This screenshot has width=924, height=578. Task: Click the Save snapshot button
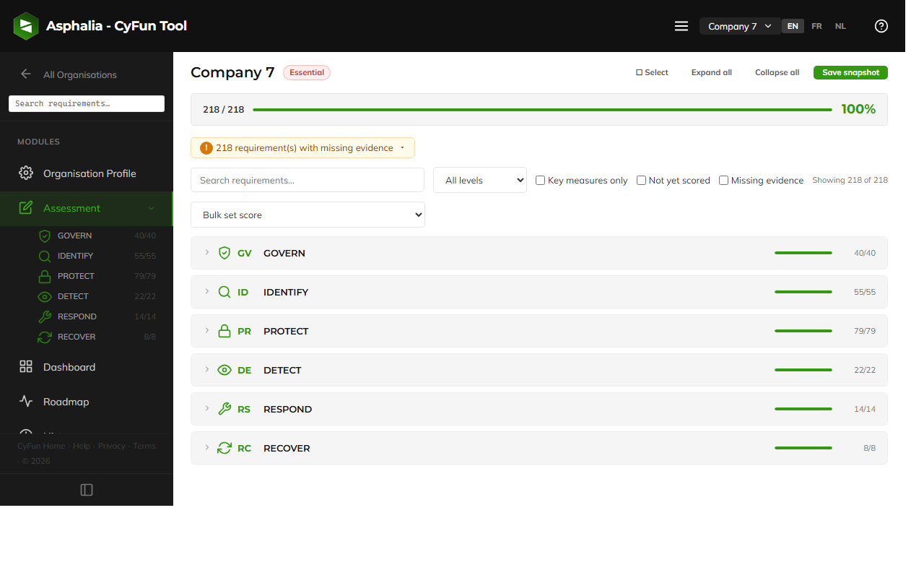click(850, 72)
